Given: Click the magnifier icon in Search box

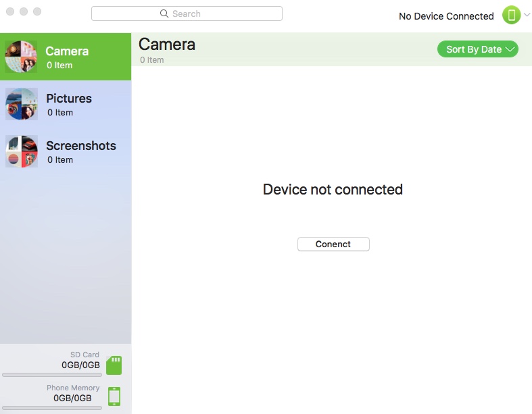Looking at the screenshot, I should pyautogui.click(x=164, y=14).
